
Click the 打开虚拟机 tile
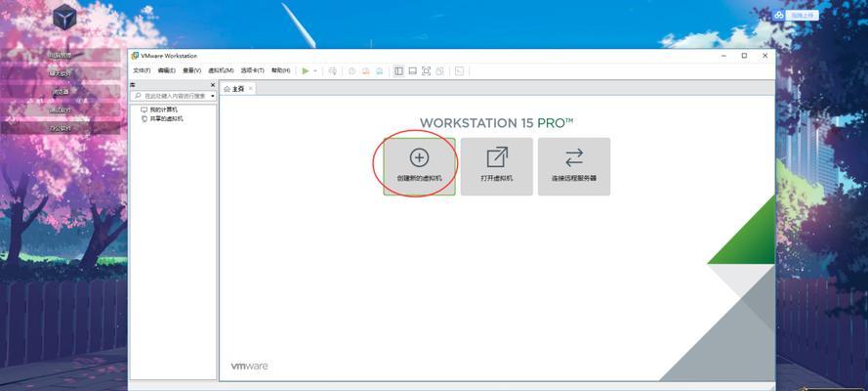pyautogui.click(x=497, y=166)
